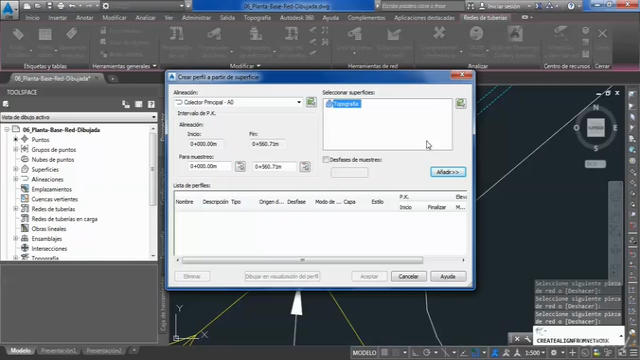Click the Ayuda button in the dialog
The image size is (640, 360).
448,276
